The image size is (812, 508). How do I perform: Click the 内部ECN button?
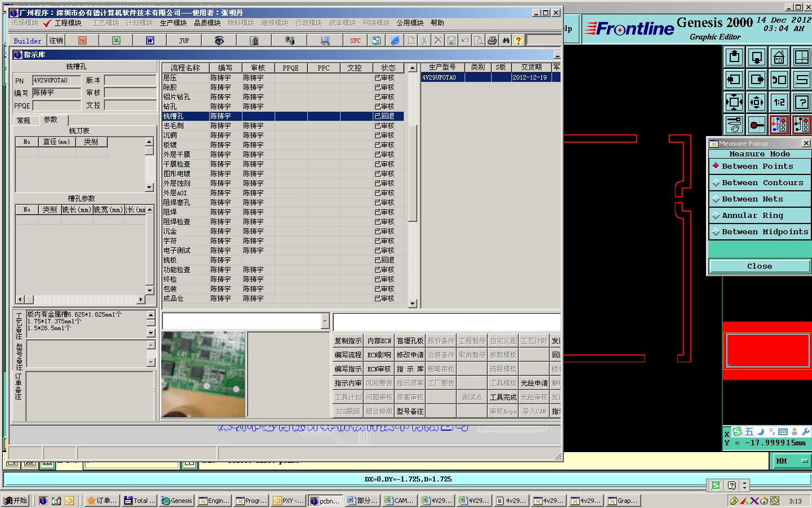click(x=379, y=341)
